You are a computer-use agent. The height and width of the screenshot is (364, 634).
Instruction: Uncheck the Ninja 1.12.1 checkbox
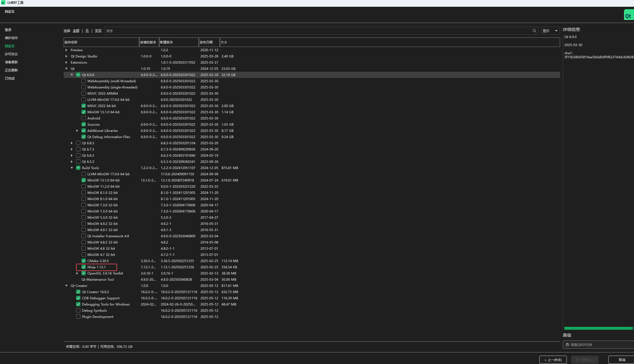click(x=84, y=267)
